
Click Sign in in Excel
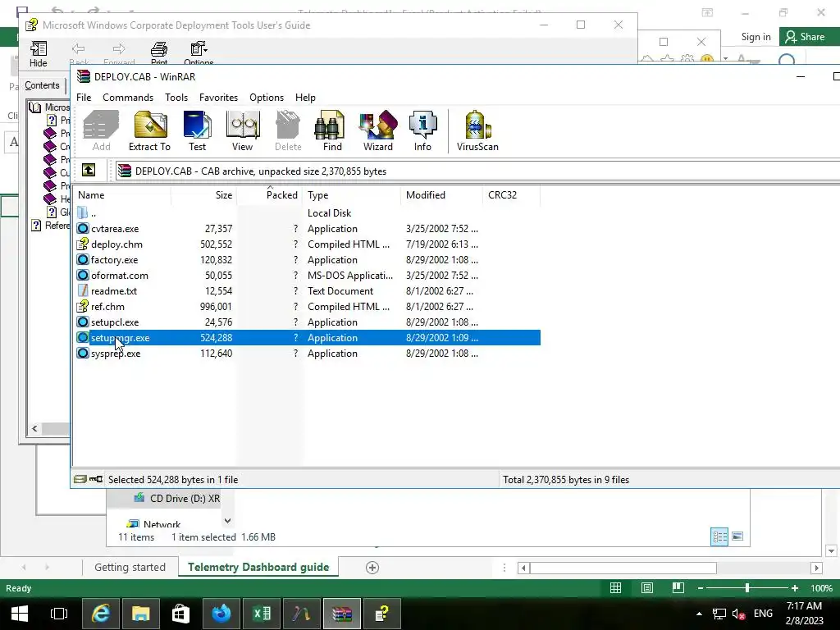coord(756,37)
